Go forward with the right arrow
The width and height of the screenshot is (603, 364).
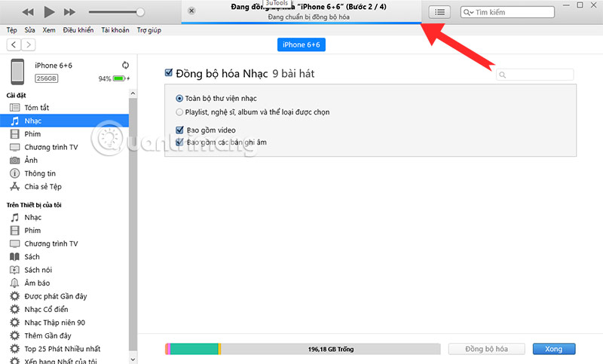(x=29, y=45)
